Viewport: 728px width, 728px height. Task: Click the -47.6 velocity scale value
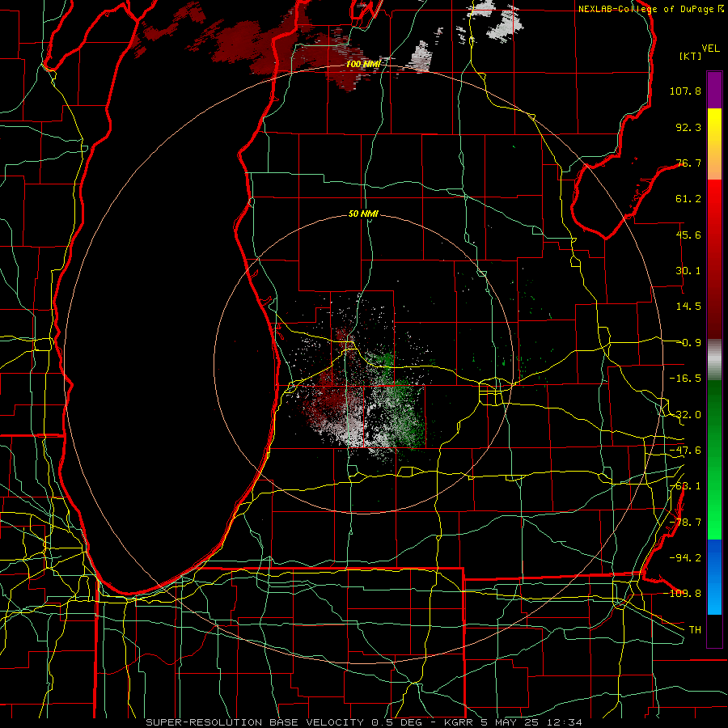(685, 451)
